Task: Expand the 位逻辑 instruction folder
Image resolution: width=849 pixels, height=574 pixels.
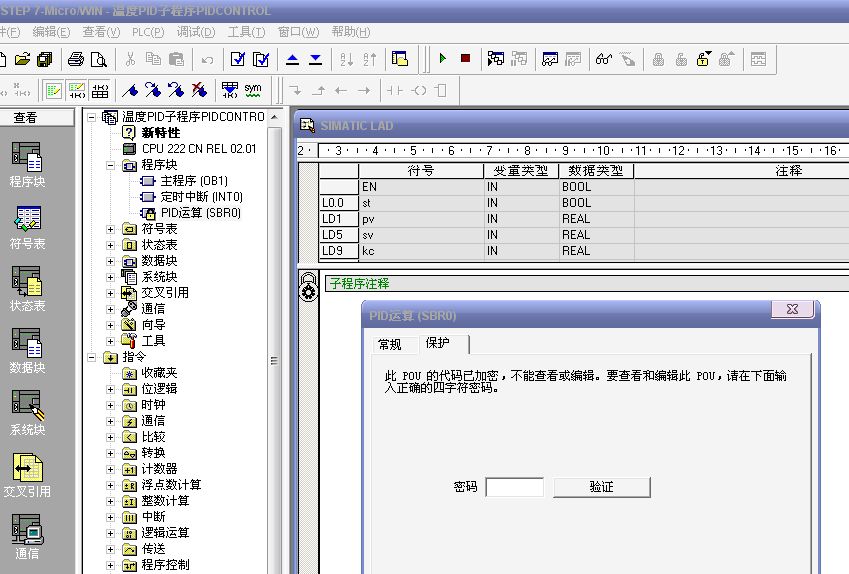Action: pyautogui.click(x=111, y=389)
